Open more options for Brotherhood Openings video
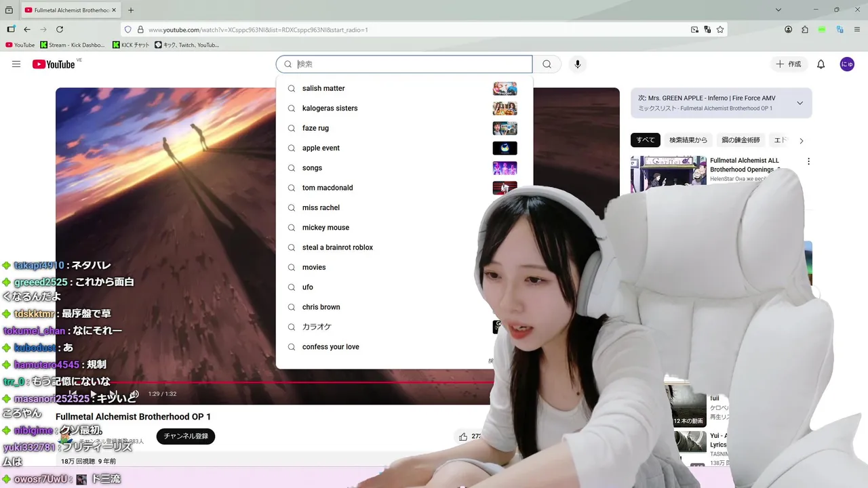868x488 pixels. pyautogui.click(x=808, y=161)
